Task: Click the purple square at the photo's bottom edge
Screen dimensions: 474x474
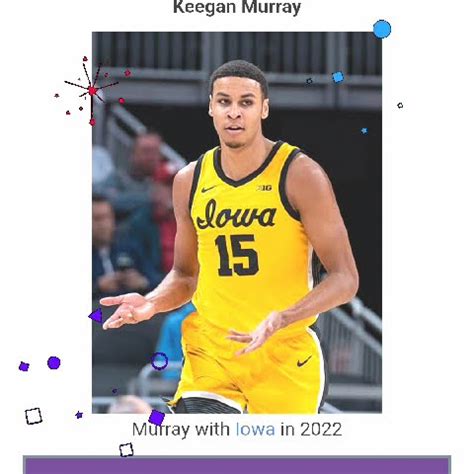Action: 156,418
